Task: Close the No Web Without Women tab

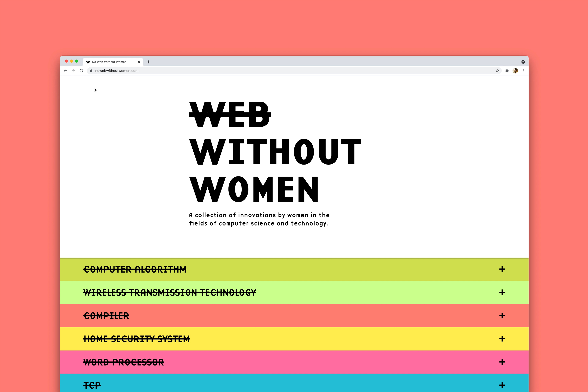Action: (x=139, y=62)
